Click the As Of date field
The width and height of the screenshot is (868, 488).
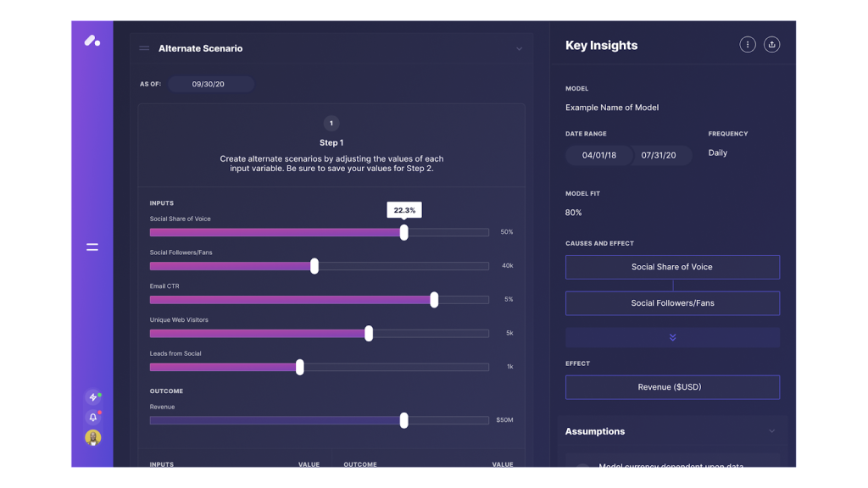coord(211,84)
